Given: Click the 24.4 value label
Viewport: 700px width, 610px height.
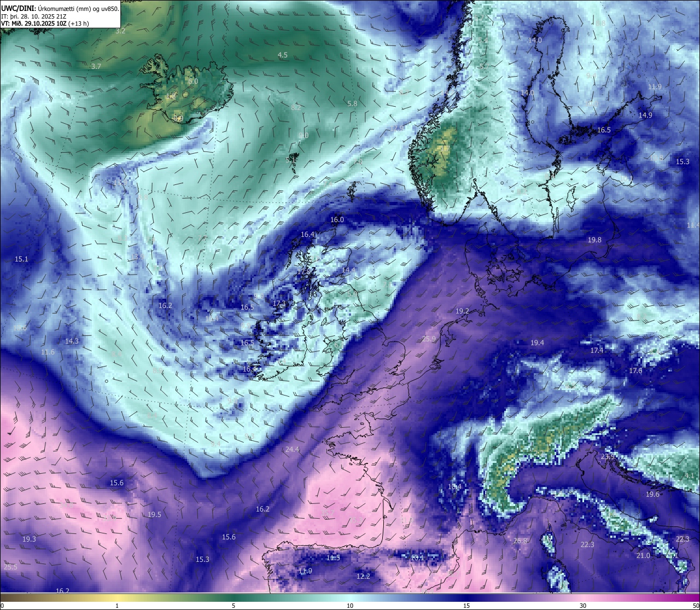Looking at the screenshot, I should 292,450.
